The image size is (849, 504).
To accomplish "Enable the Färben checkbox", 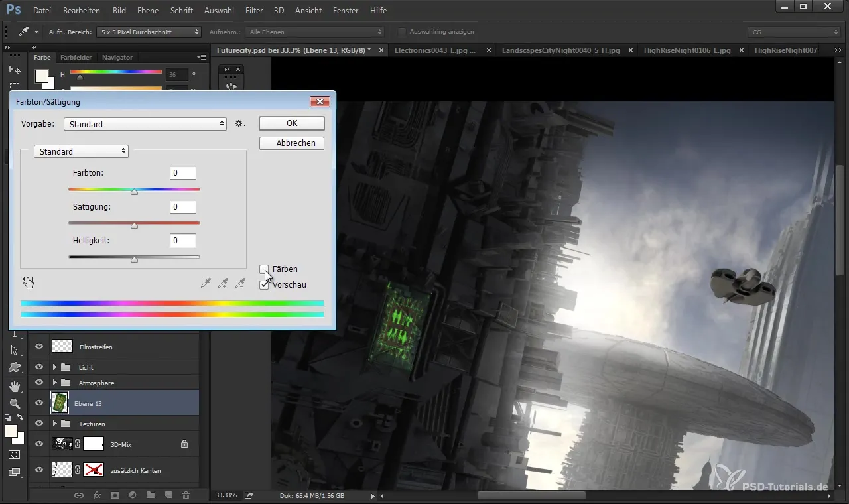I will pyautogui.click(x=264, y=269).
